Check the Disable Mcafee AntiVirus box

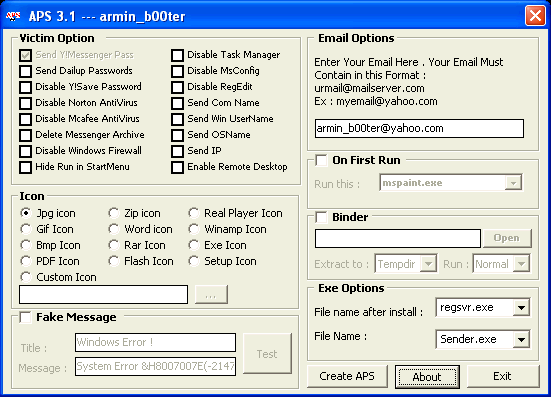pyautogui.click(x=26, y=119)
